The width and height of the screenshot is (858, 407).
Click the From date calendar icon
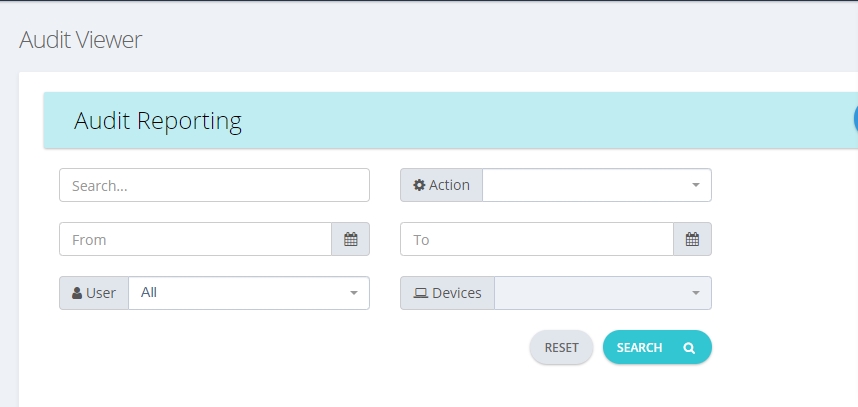click(x=351, y=239)
